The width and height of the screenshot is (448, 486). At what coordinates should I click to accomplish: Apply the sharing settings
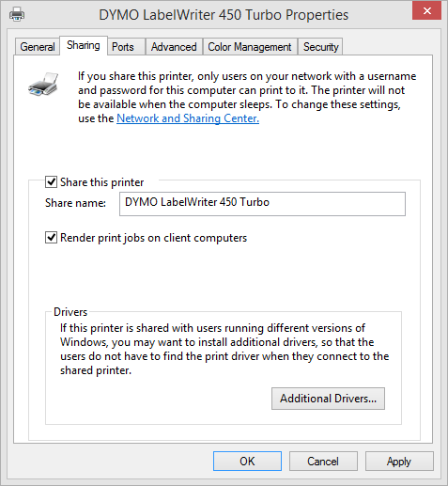tap(399, 462)
